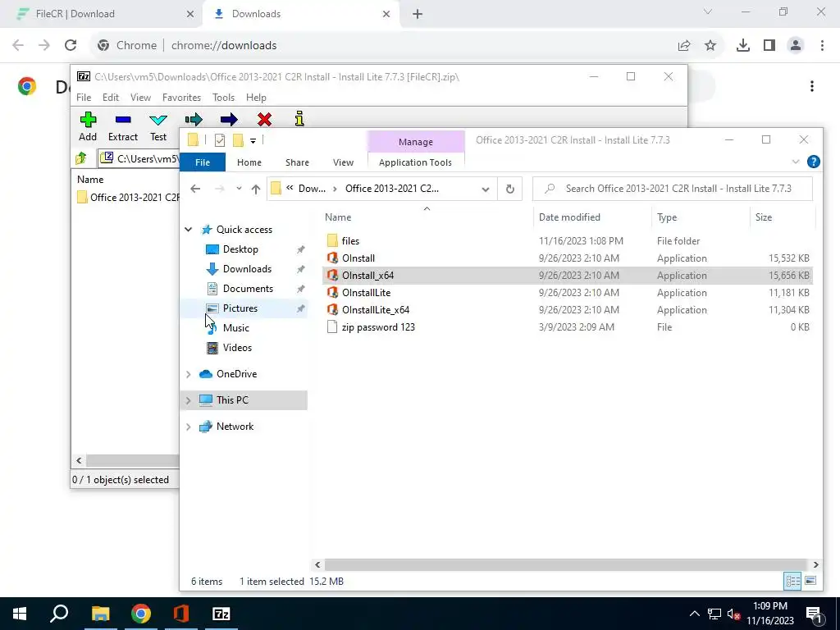Open Chrome tab search dropdown
Image resolution: width=840 pixels, height=630 pixels.
click(708, 11)
